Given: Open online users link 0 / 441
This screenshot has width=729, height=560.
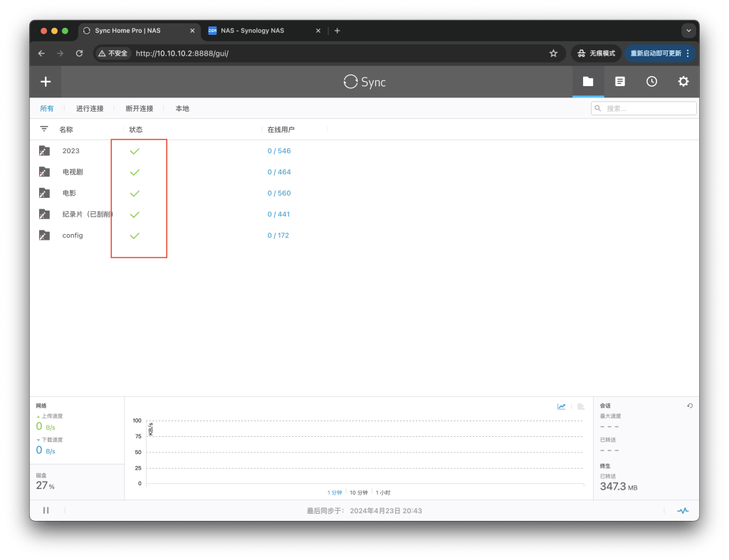Looking at the screenshot, I should click(x=278, y=214).
